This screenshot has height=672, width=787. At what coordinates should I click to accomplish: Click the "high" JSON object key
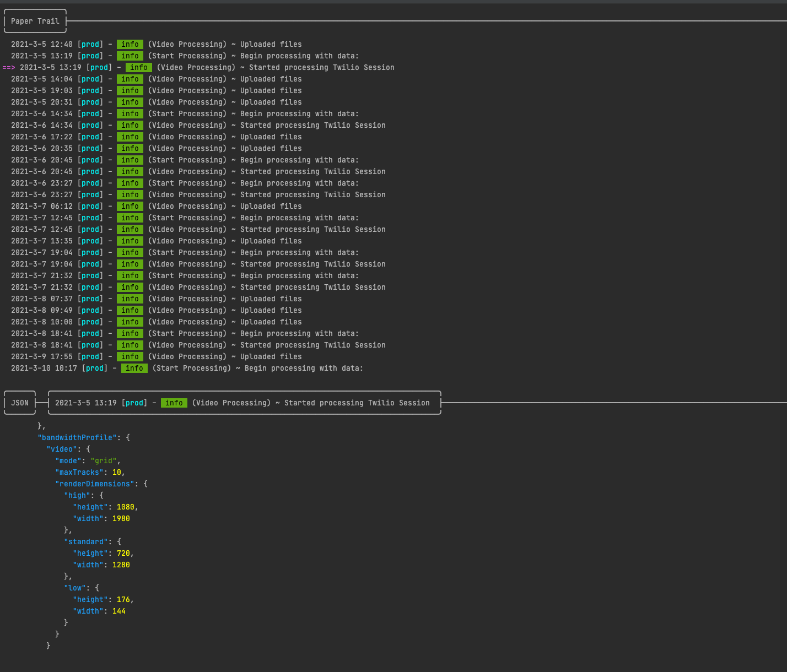[x=77, y=495]
